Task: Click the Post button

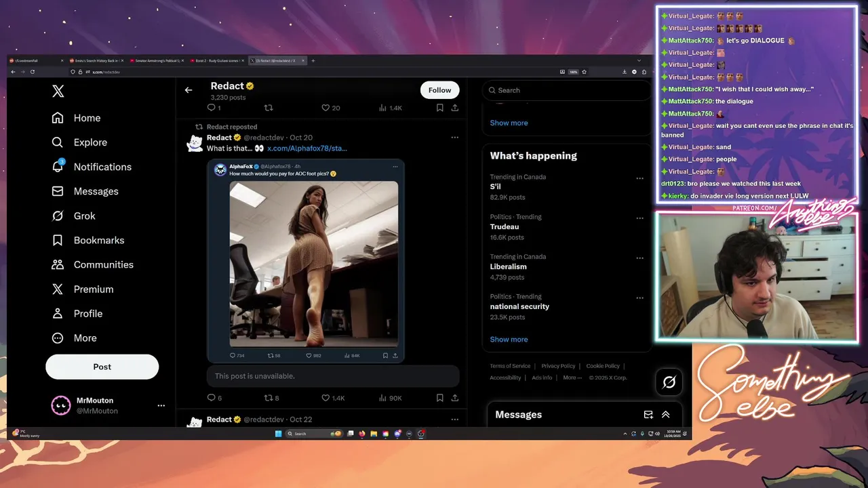Action: pos(102,367)
